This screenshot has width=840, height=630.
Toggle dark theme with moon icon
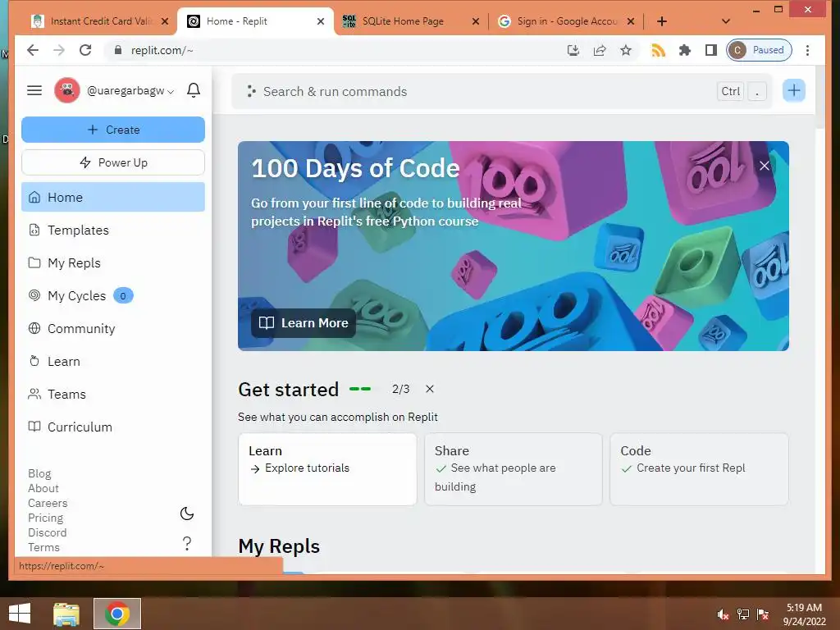pos(187,514)
